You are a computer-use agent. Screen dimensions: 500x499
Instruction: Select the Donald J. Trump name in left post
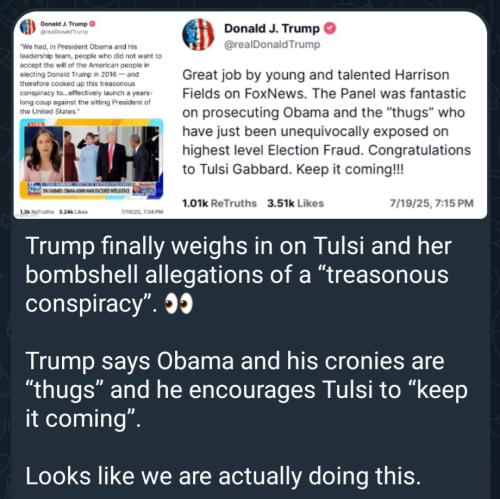point(64,24)
